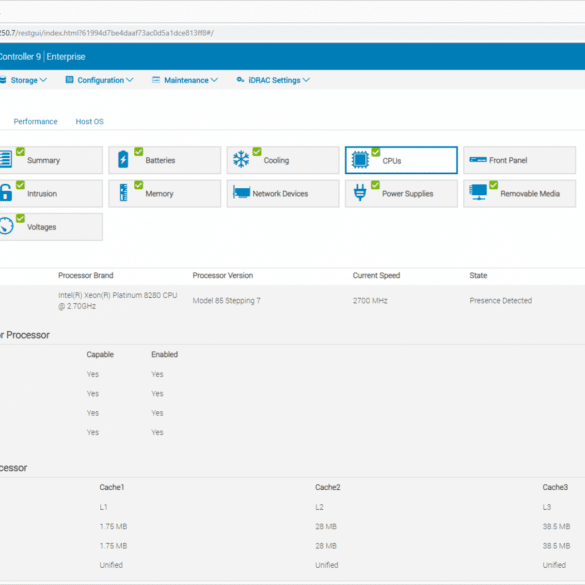Click the browser address bar URL
Screen dimensions: 585x585
[107, 33]
